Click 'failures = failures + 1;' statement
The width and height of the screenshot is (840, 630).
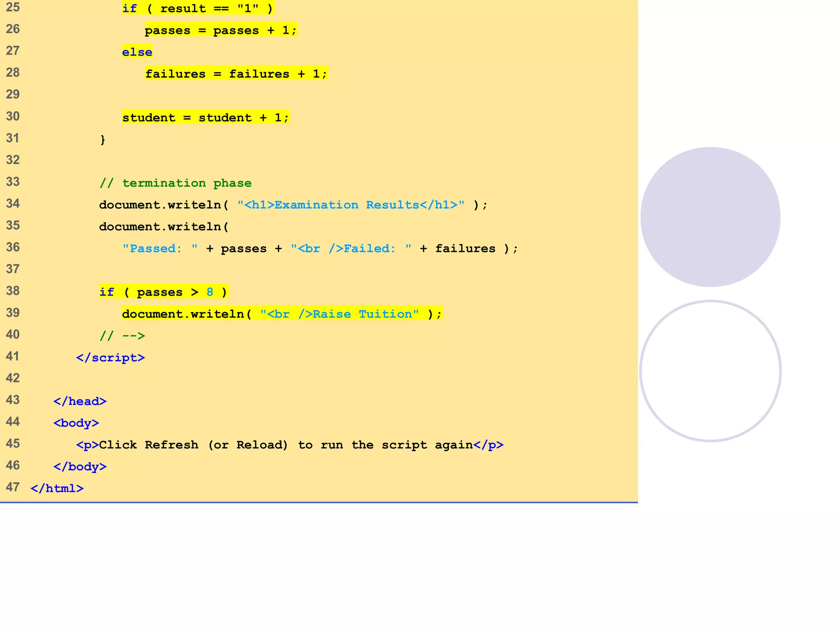(236, 74)
